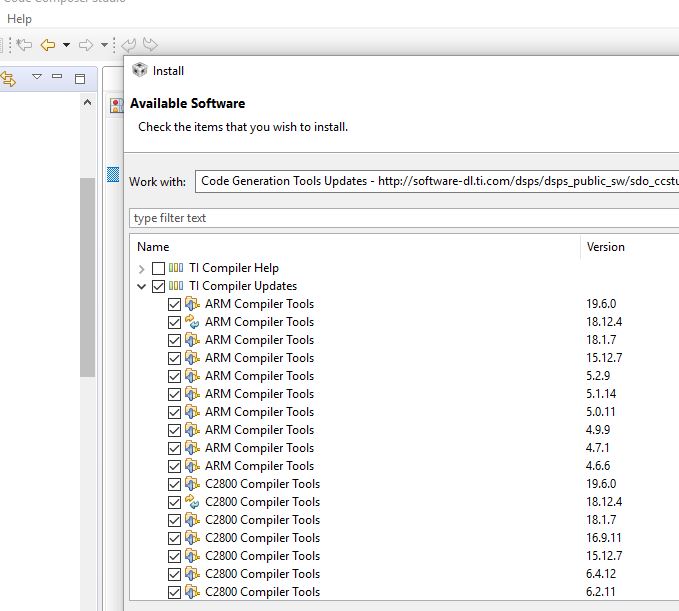Uncheck C2800 Compiler Tools 19.6.0
This screenshot has width=679, height=611.
point(175,484)
